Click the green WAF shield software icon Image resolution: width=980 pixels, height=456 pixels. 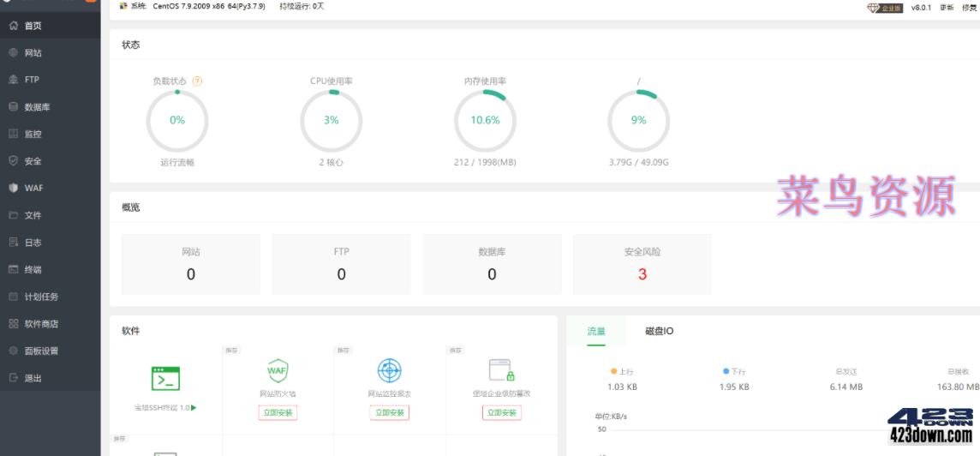click(278, 370)
